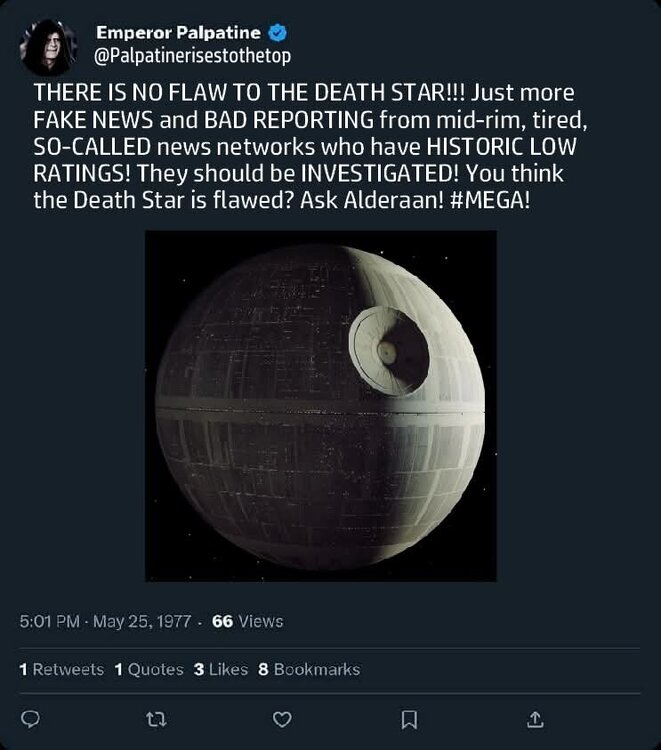Open the 1 Quotes list
Screen dimensions: 661x750
149,669
